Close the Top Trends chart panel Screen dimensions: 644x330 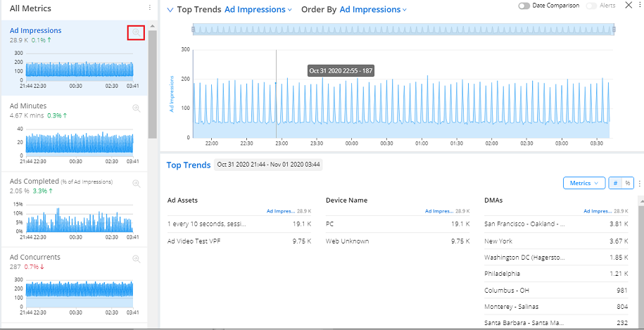tap(629, 6)
